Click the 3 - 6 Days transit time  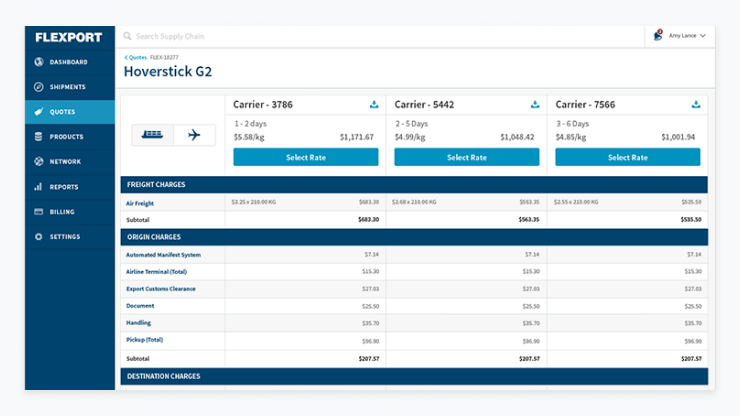pyautogui.click(x=572, y=124)
